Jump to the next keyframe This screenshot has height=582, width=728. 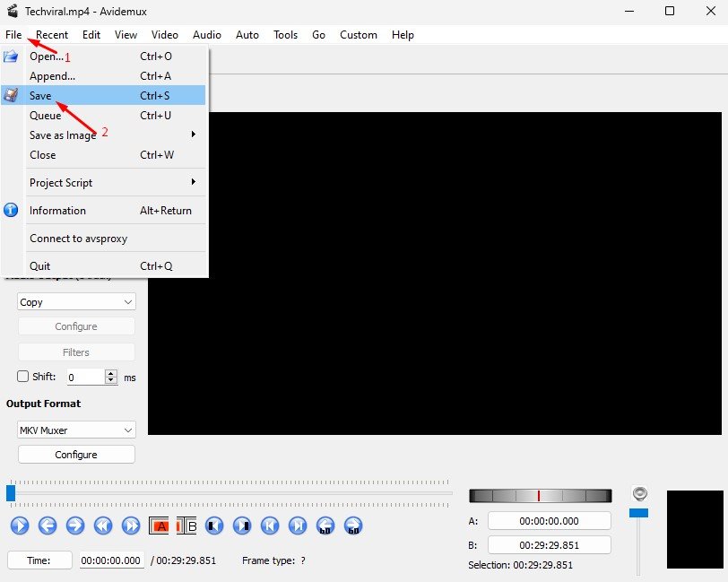point(131,526)
